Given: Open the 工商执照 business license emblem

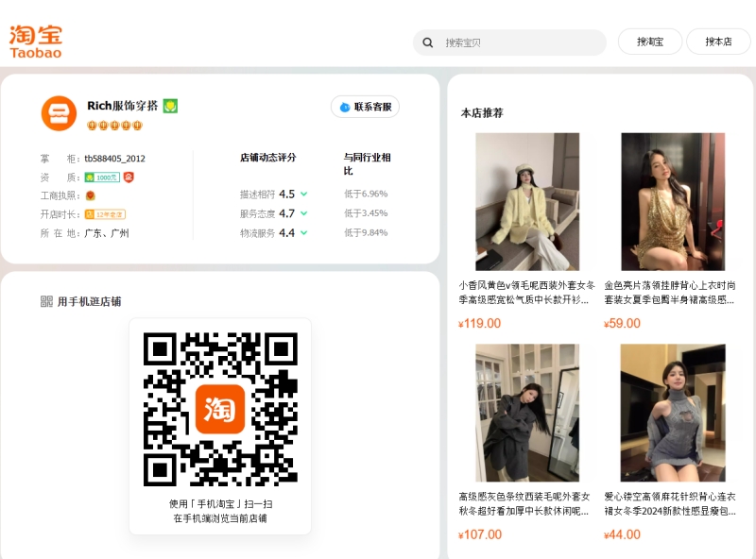Looking at the screenshot, I should click(x=90, y=195).
